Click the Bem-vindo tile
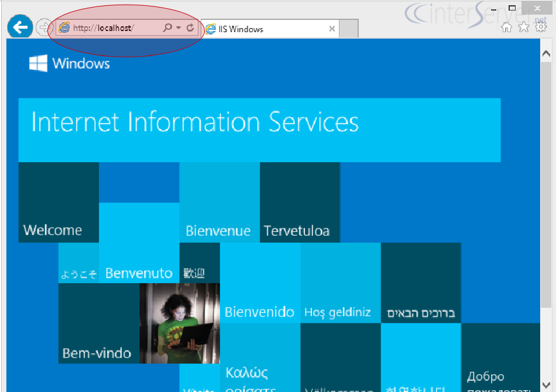Image resolution: width=556 pixels, height=392 pixels. click(x=99, y=323)
